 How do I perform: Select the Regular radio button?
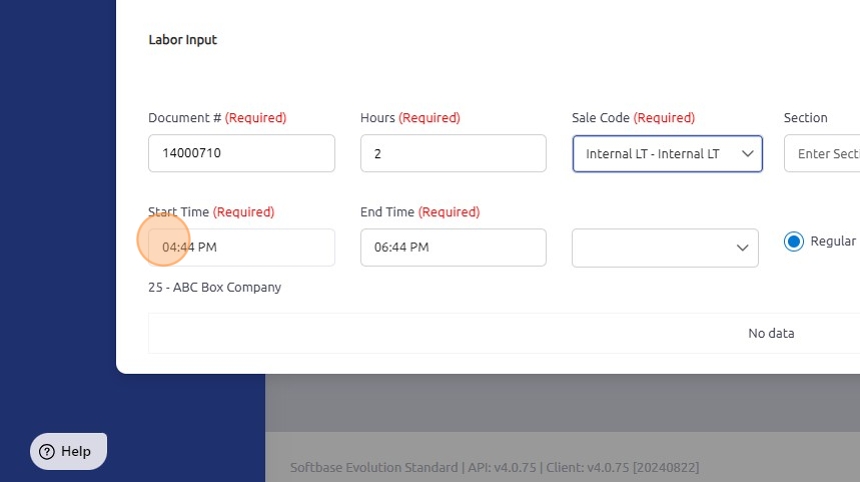[794, 241]
